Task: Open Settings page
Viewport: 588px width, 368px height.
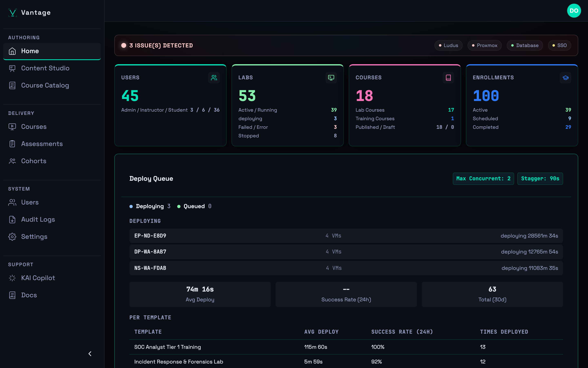Action: (x=52, y=237)
